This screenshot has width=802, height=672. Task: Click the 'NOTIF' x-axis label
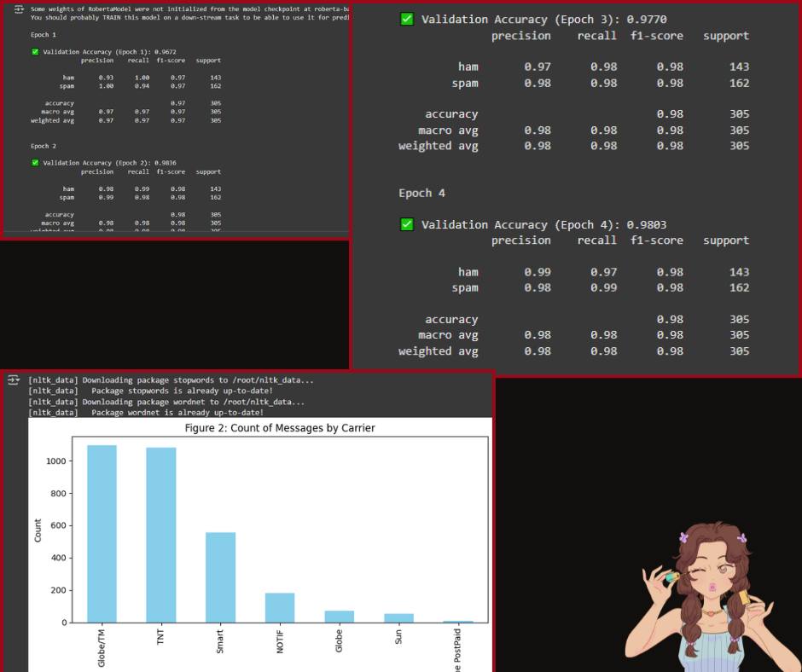(x=280, y=641)
